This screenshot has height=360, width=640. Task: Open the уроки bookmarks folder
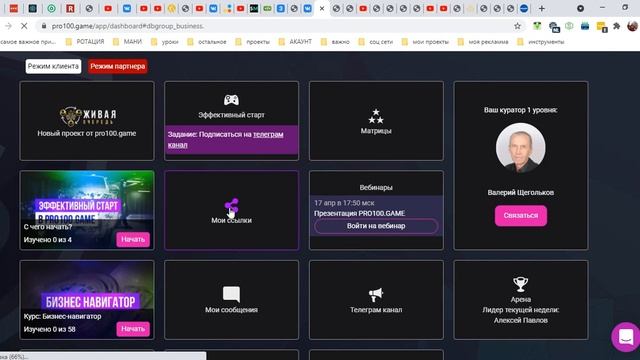[165, 42]
